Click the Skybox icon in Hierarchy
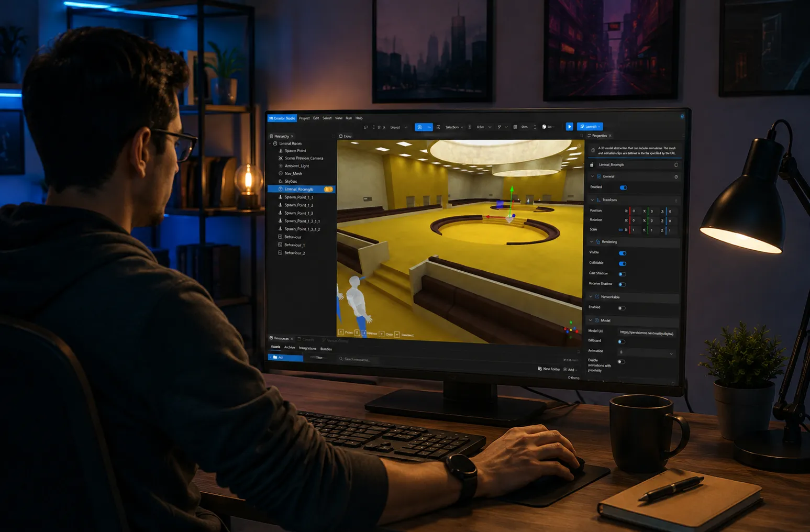Image resolution: width=810 pixels, height=532 pixels. [281, 181]
